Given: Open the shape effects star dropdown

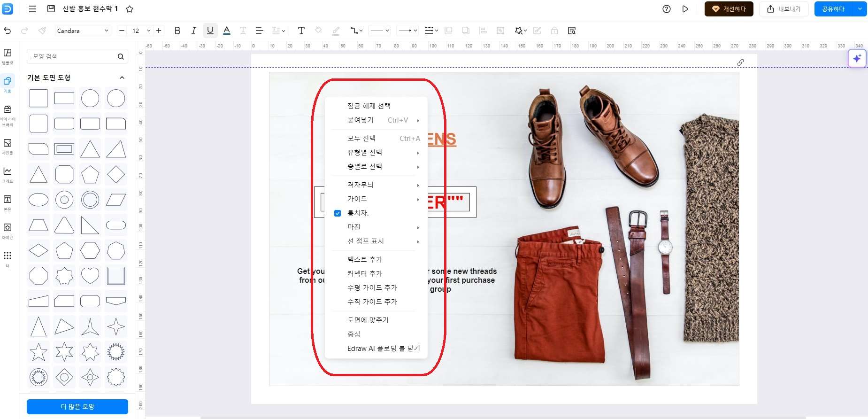Looking at the screenshot, I should tap(521, 31).
